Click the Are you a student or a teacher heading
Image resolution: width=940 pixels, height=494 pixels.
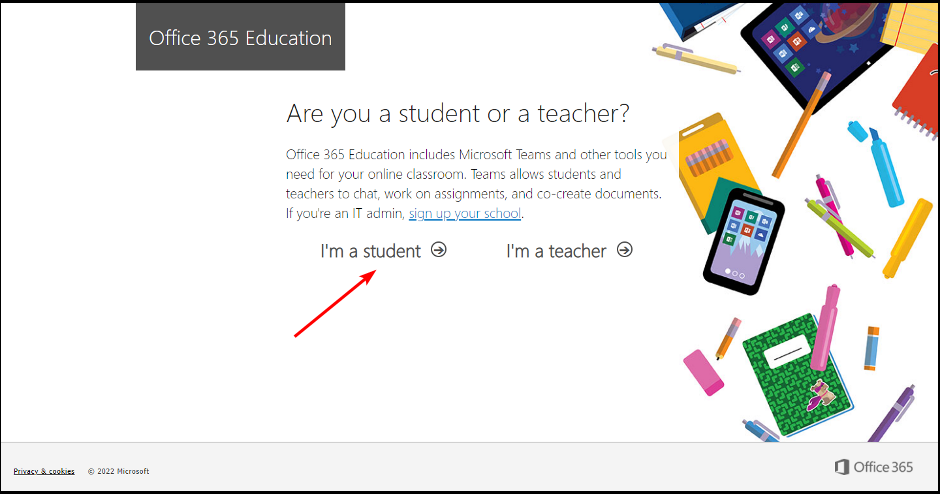(458, 113)
